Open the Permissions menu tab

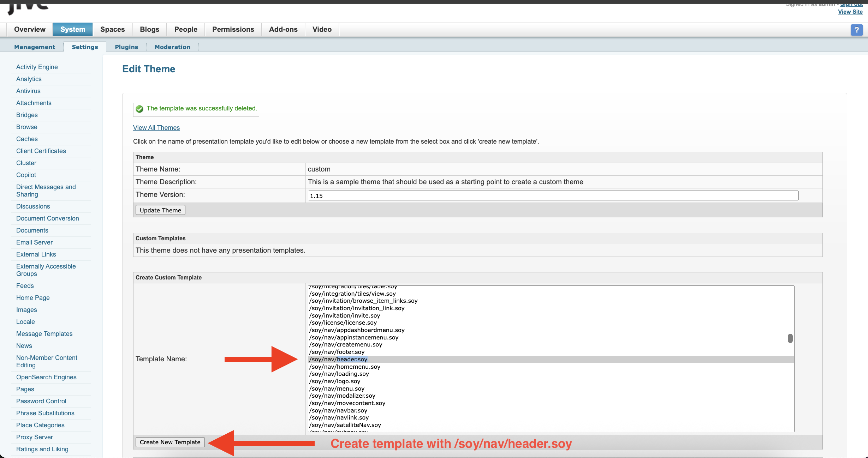[x=233, y=29]
